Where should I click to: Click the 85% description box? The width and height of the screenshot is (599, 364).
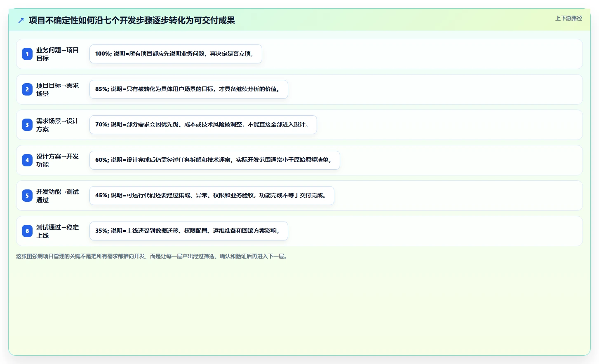click(189, 89)
